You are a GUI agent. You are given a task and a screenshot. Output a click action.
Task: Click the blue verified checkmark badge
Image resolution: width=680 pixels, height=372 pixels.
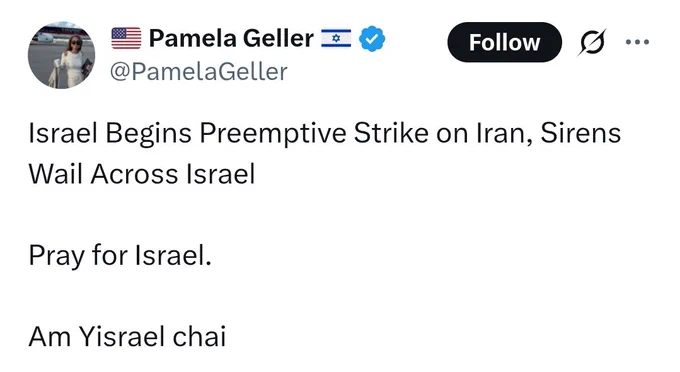[x=372, y=39]
